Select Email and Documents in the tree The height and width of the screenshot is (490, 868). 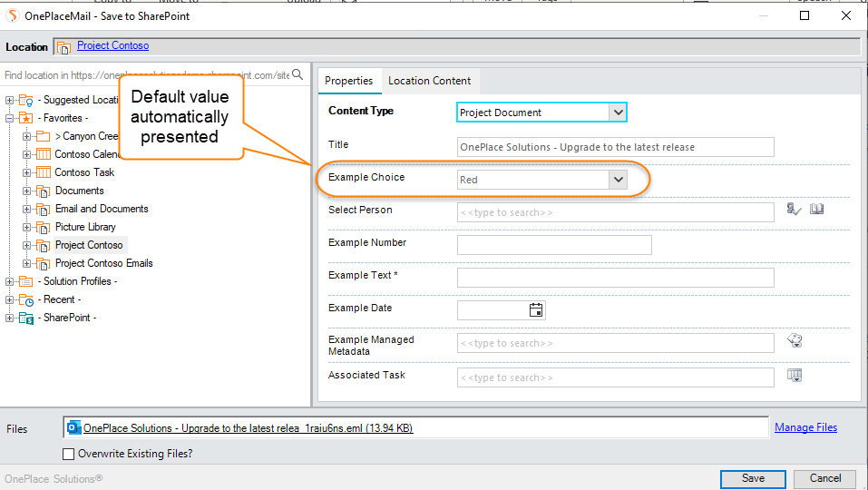(102, 209)
